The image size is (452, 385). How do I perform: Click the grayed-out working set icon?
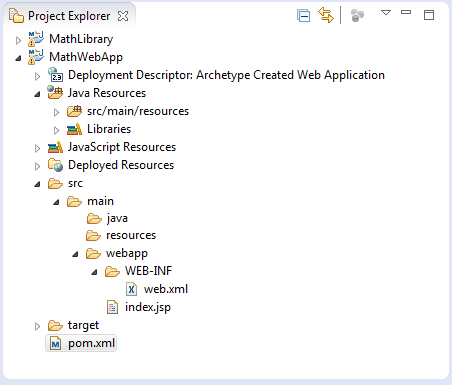[x=357, y=16]
